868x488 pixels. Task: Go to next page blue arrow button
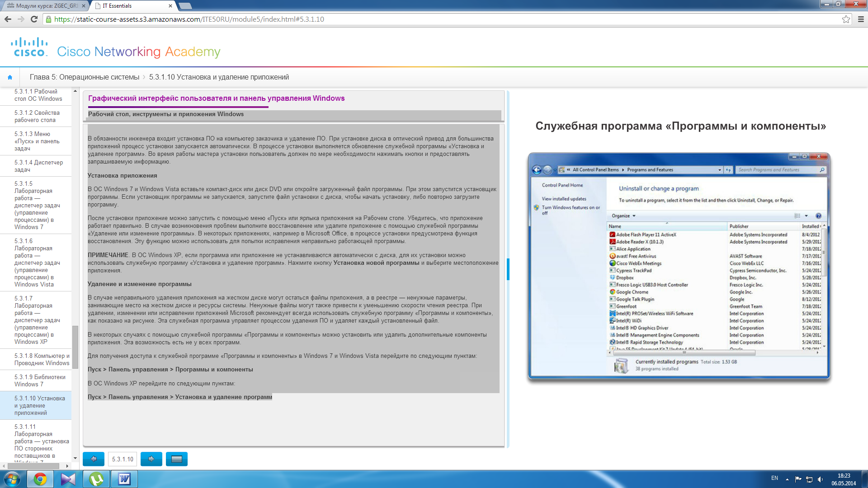(151, 459)
